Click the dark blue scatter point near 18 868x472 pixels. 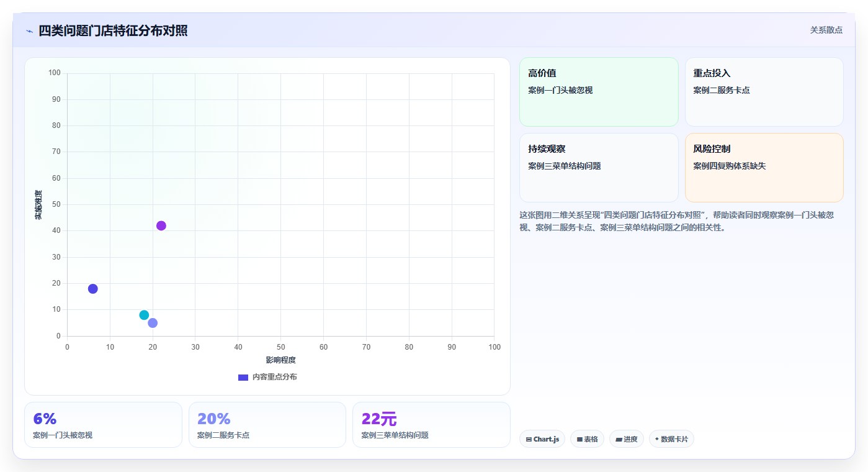[x=93, y=289]
